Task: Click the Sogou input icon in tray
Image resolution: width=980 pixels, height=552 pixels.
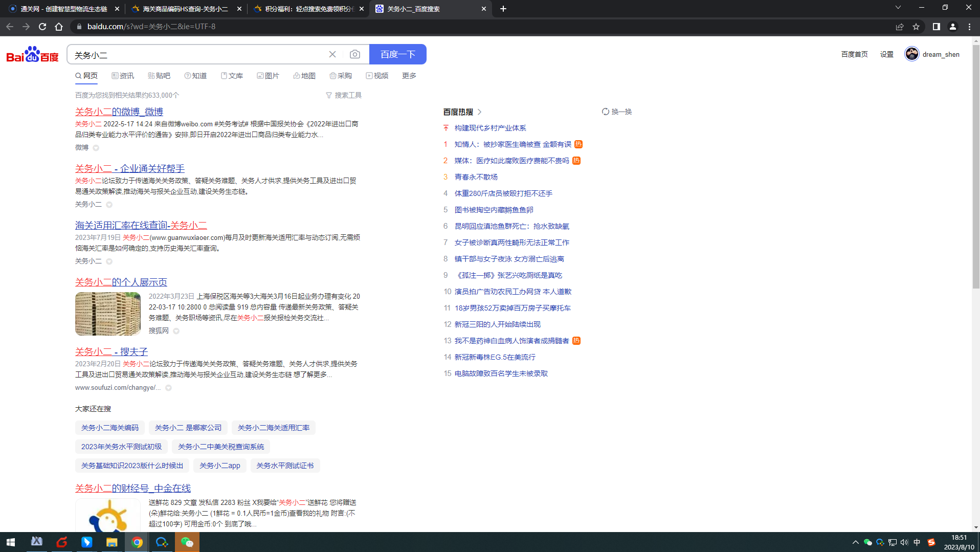Action: pyautogui.click(x=931, y=542)
